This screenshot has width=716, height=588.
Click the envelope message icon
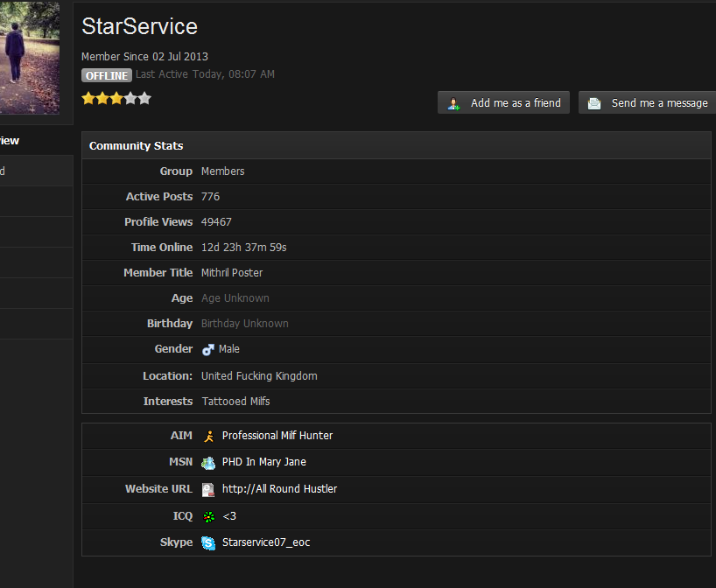594,103
